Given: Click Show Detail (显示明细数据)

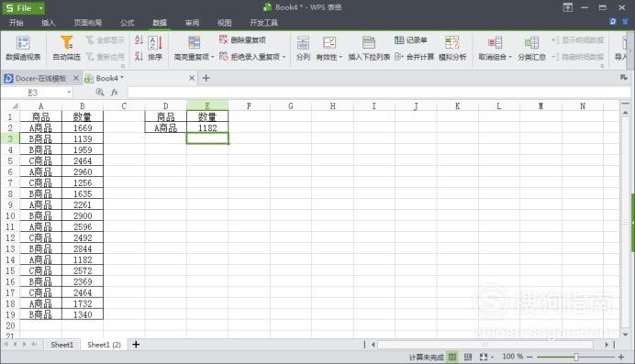Looking at the screenshot, I should tap(577, 40).
